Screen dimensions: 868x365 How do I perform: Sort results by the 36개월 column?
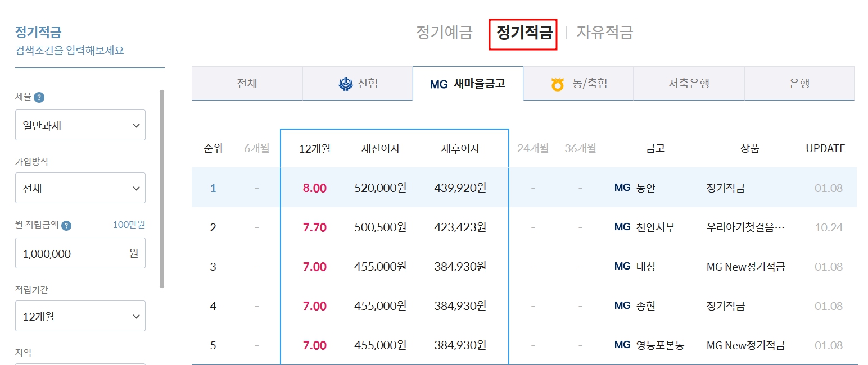pos(580,148)
